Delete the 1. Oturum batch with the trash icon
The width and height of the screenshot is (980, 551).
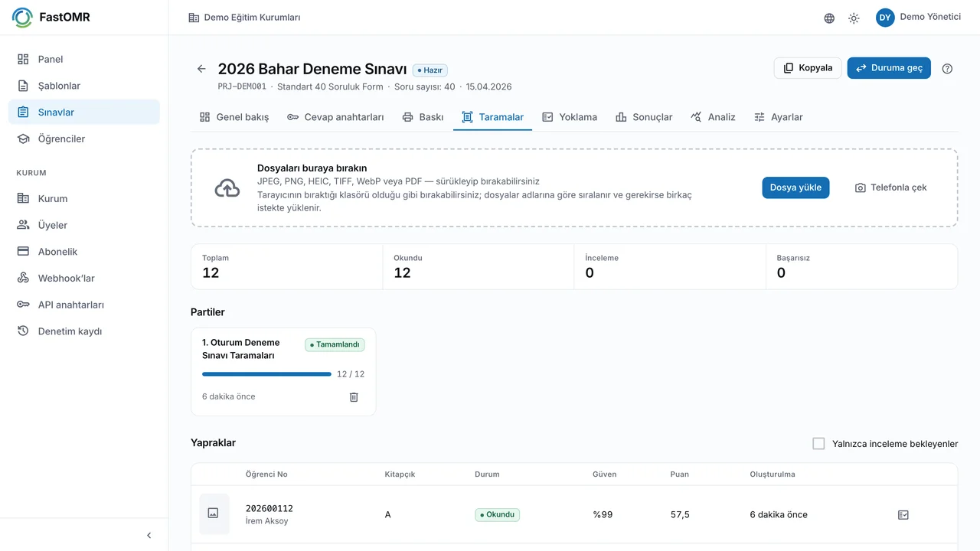(x=354, y=397)
